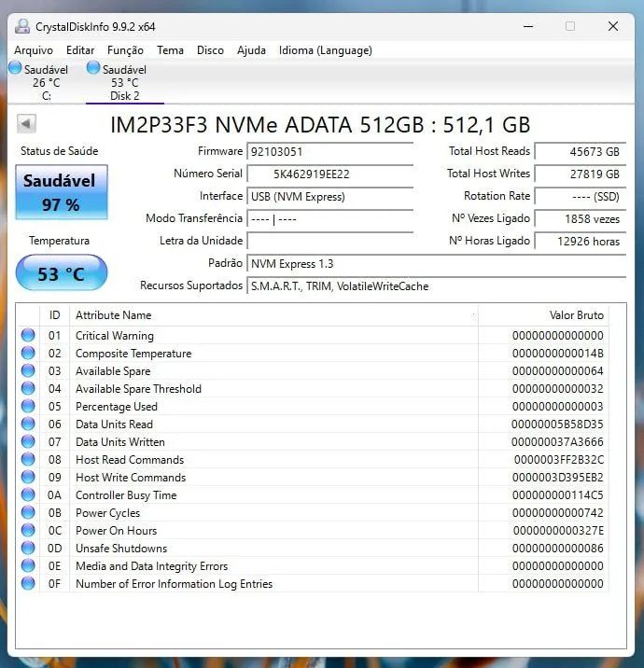Click the blue status orb for Disk 2
Viewport: 644px width, 668px height.
point(93,68)
